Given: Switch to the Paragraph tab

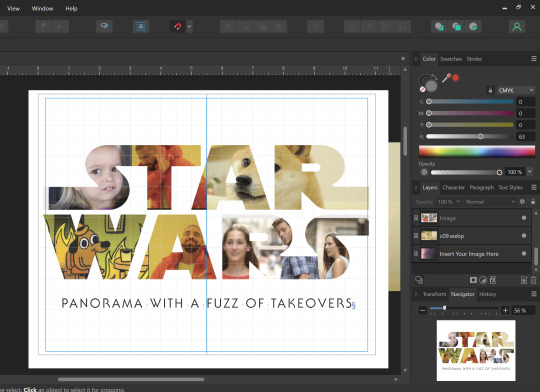Looking at the screenshot, I should 481,187.
